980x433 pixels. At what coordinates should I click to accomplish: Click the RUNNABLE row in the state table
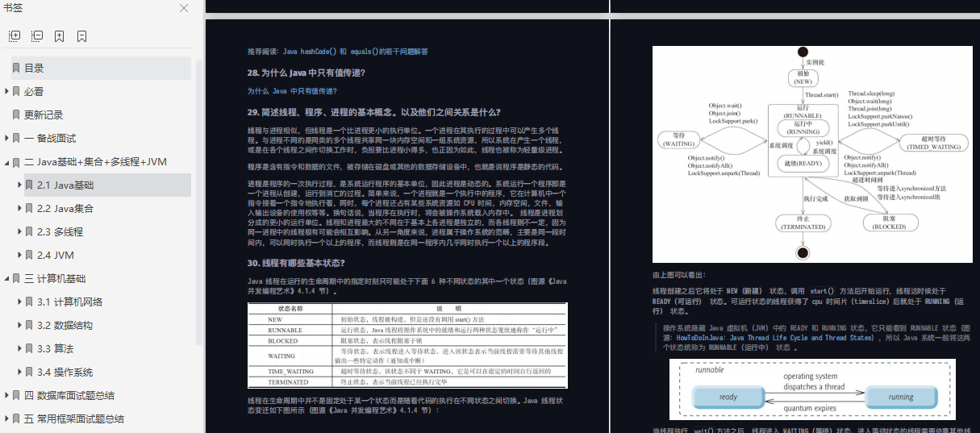(x=407, y=331)
